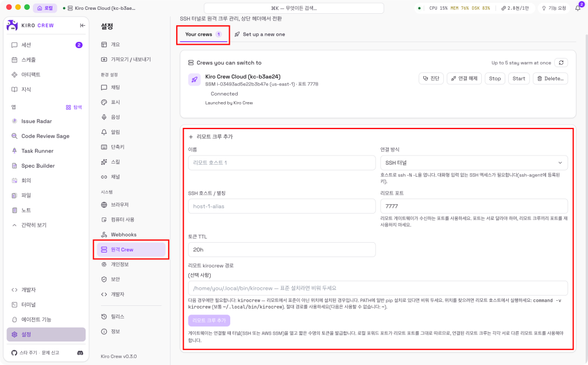This screenshot has width=588, height=365.
Task: Collapse the Kiro Crew sidebar
Action: tap(83, 25)
